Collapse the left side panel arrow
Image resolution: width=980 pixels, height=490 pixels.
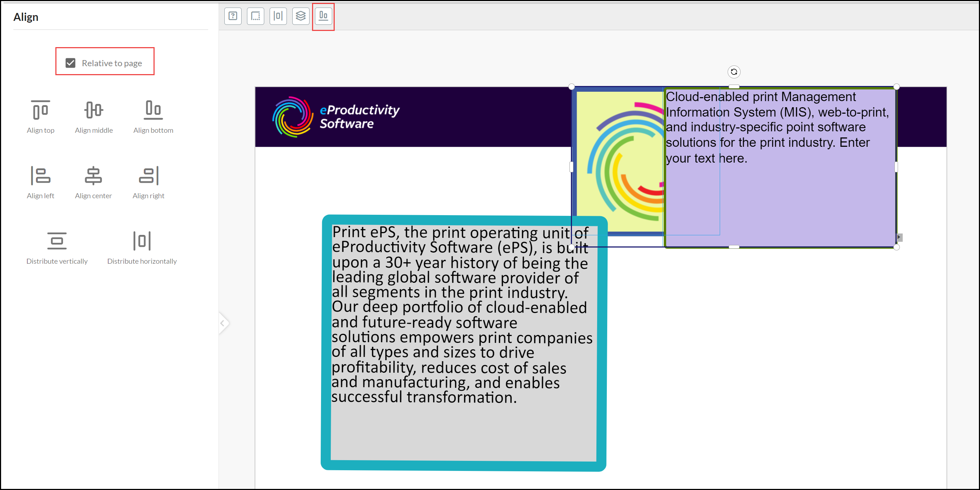click(x=223, y=323)
